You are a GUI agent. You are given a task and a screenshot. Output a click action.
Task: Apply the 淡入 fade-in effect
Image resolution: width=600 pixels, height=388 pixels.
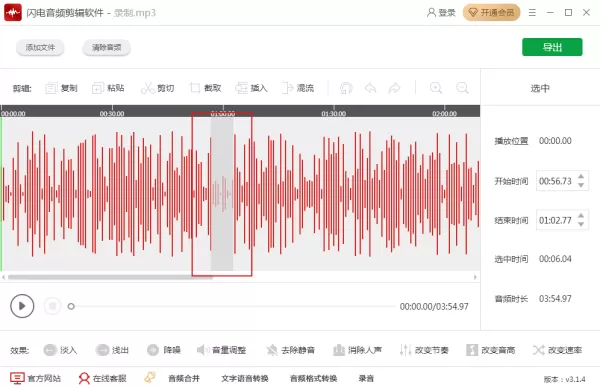(x=60, y=350)
